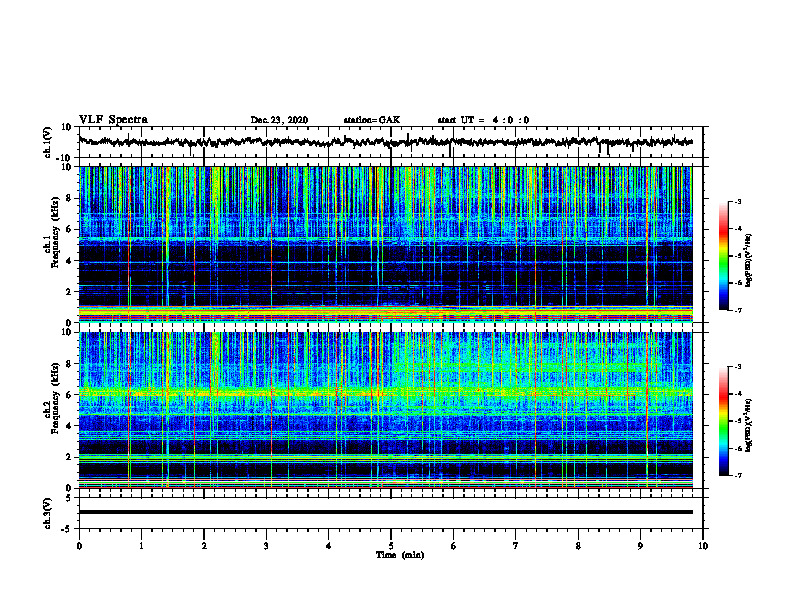Click time axis tick label "7"
The image size is (792, 612).
(516, 546)
